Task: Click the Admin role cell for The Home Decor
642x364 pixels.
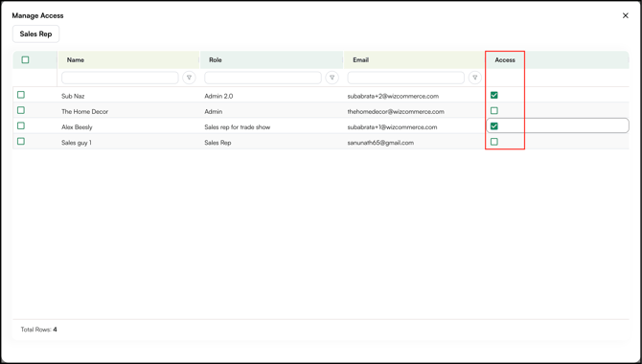Action: [x=214, y=111]
